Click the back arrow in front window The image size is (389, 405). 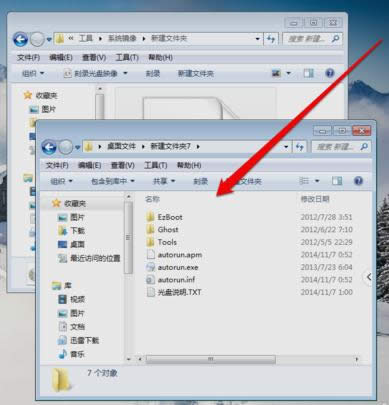pos(49,147)
